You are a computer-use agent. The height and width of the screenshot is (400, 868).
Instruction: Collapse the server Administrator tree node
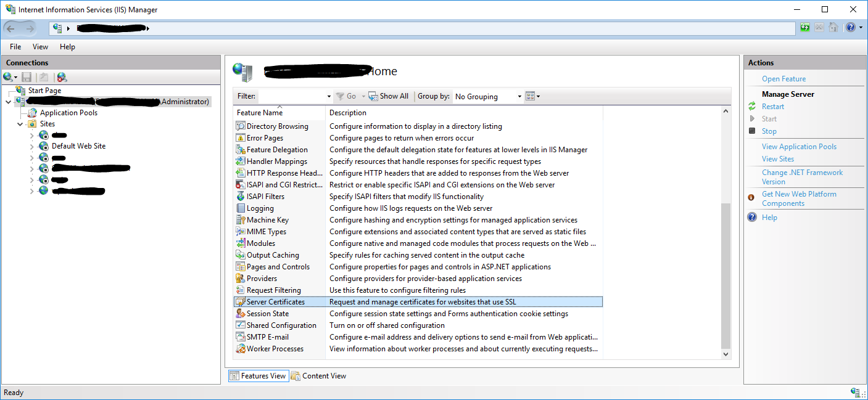point(9,102)
